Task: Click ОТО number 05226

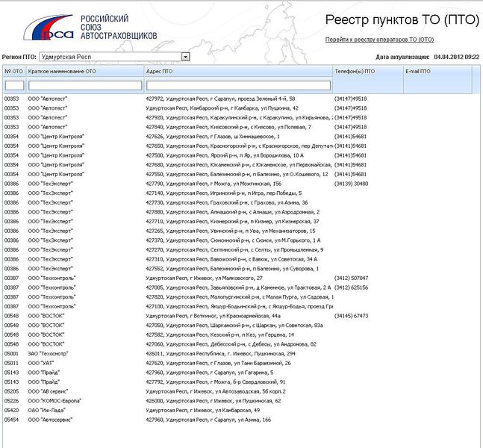Action: (11, 401)
